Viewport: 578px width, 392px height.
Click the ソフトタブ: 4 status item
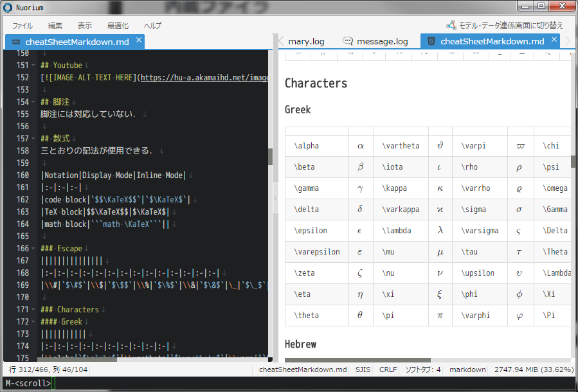(x=423, y=370)
